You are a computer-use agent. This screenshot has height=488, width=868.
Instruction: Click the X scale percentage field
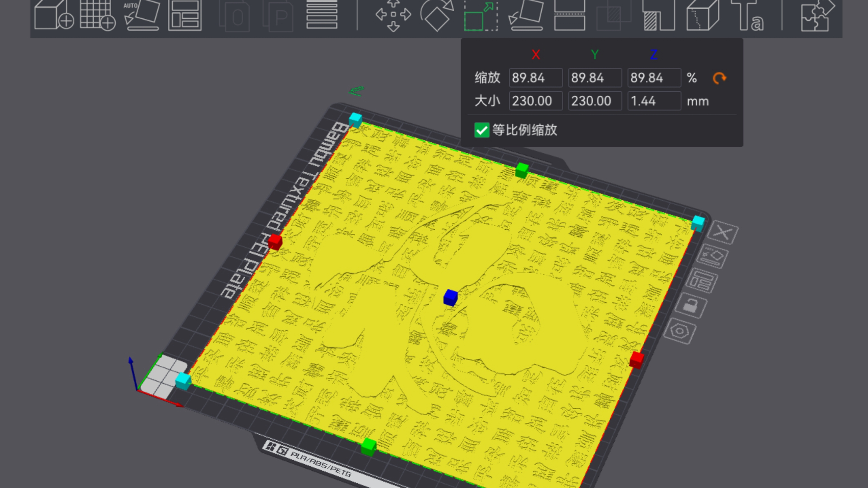(x=535, y=78)
